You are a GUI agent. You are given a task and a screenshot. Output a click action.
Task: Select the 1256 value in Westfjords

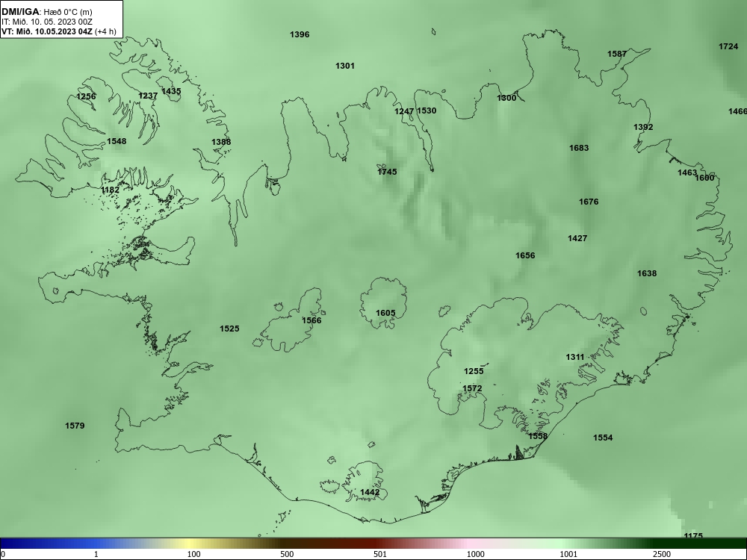pyautogui.click(x=86, y=96)
